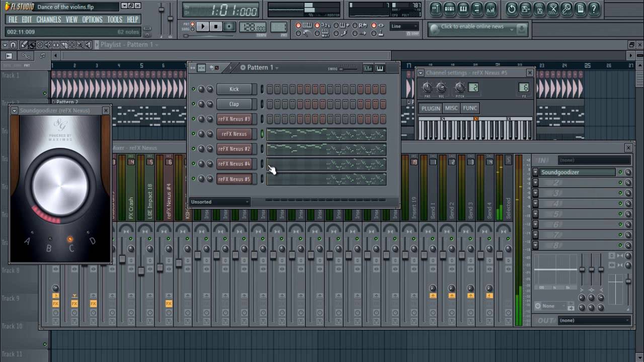Click the Help question mark icon
This screenshot has width=644, height=362.
pyautogui.click(x=594, y=9)
